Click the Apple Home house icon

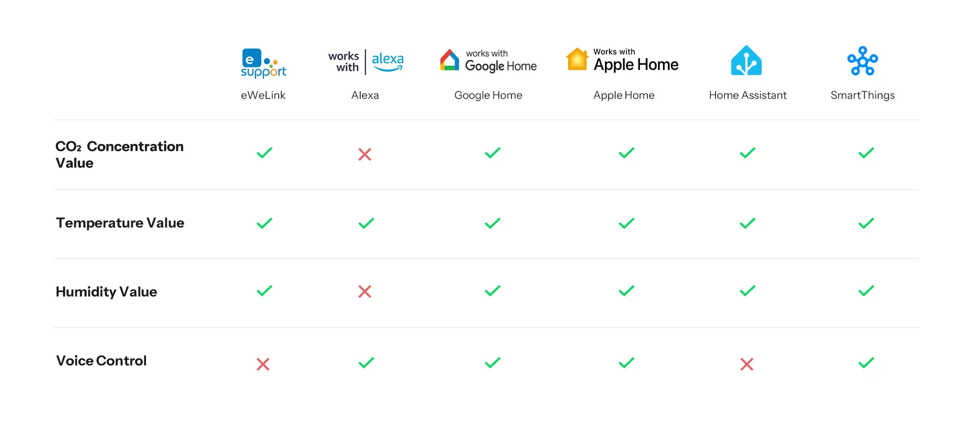[577, 59]
